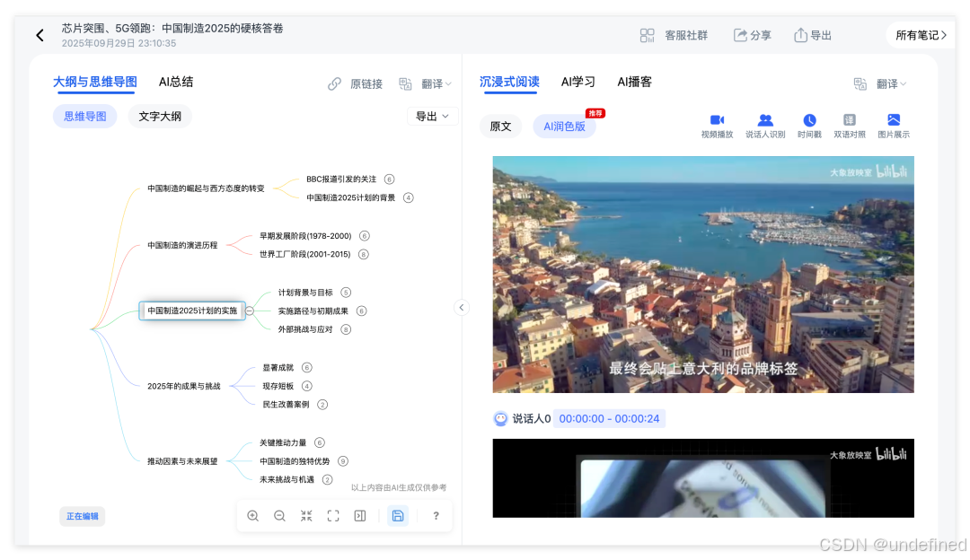
Task: Select node 中国制造2025计划的背景
Action: click(351, 197)
